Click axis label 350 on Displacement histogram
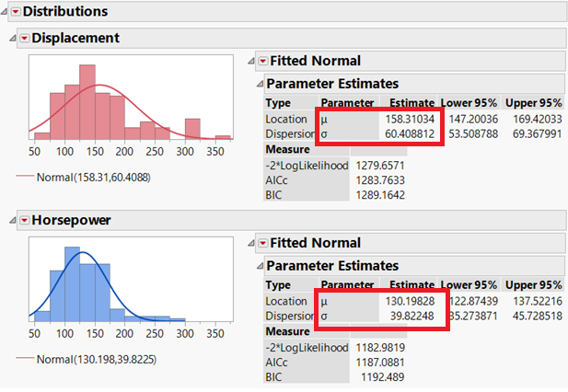The width and height of the screenshot is (568, 392). coord(215,151)
